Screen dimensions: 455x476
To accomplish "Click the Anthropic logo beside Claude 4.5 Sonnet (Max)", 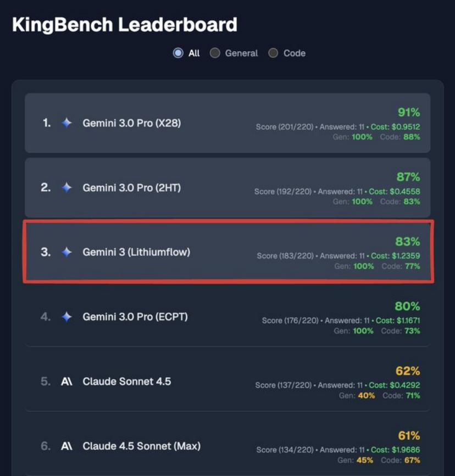I will pos(66,446).
